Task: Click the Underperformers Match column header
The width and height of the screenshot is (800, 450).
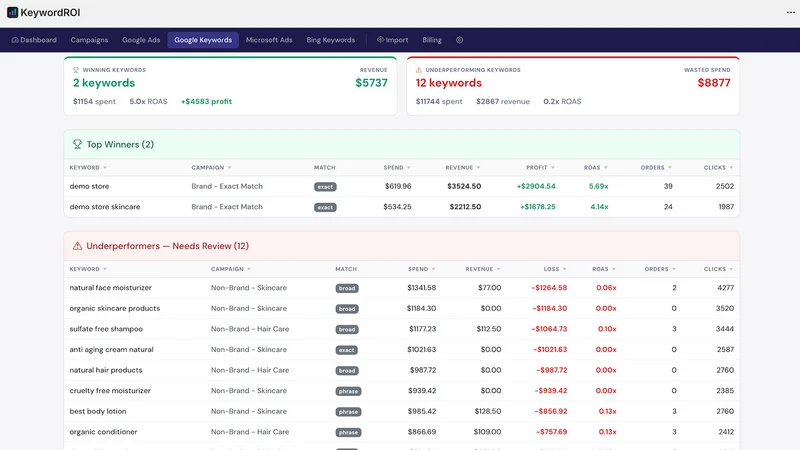Action: (346, 269)
